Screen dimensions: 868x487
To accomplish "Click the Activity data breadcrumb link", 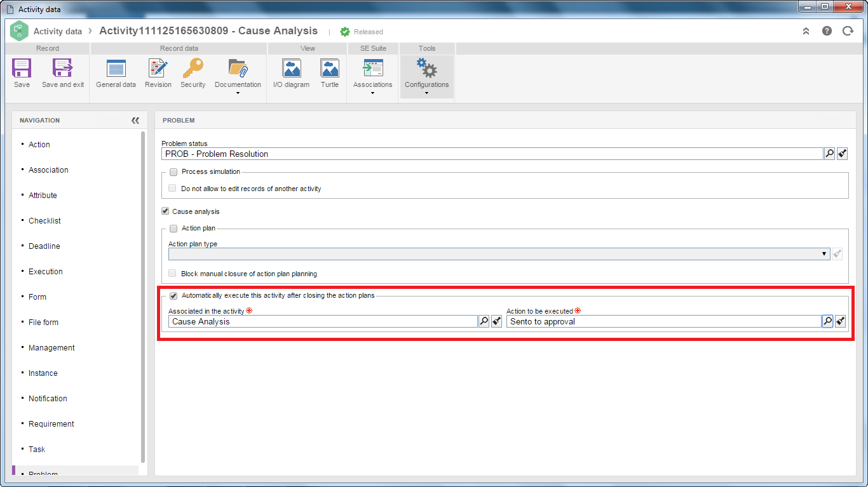I will pos(58,31).
